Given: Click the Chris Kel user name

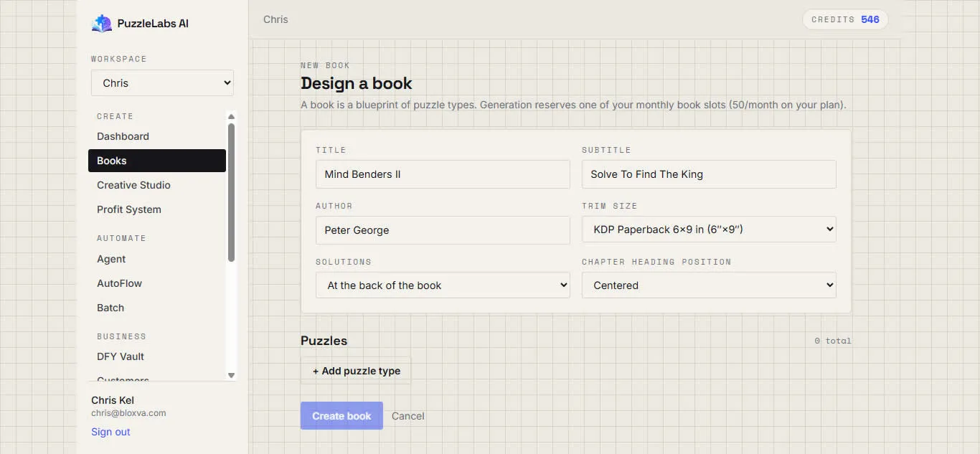Looking at the screenshot, I should [113, 400].
